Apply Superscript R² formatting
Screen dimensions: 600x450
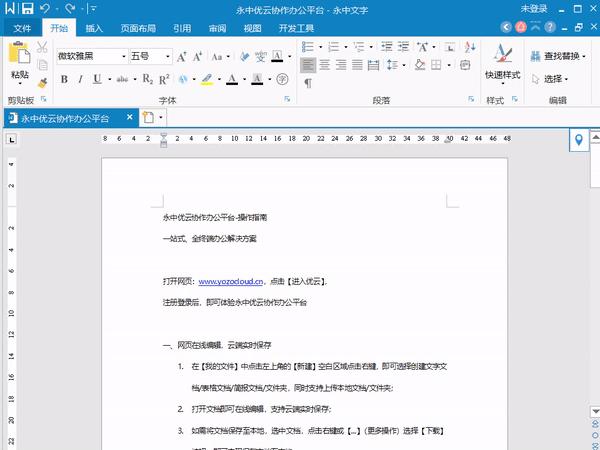[x=164, y=79]
